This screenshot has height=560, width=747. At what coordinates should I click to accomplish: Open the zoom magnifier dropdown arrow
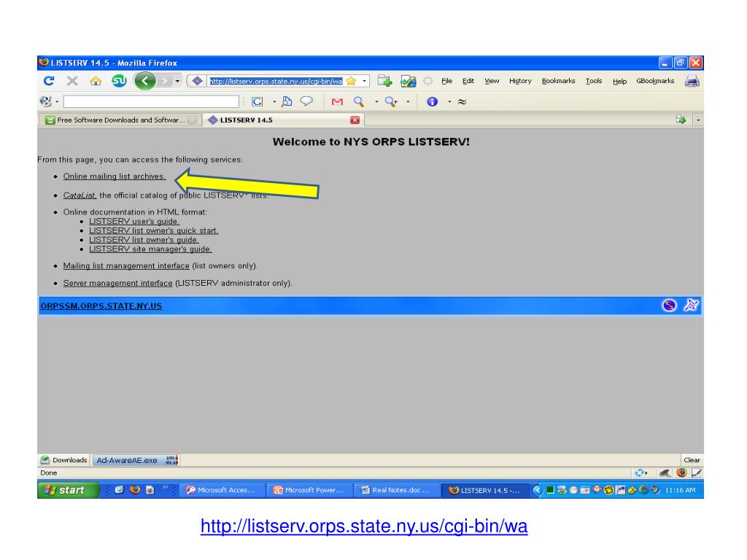pyautogui.click(x=408, y=101)
